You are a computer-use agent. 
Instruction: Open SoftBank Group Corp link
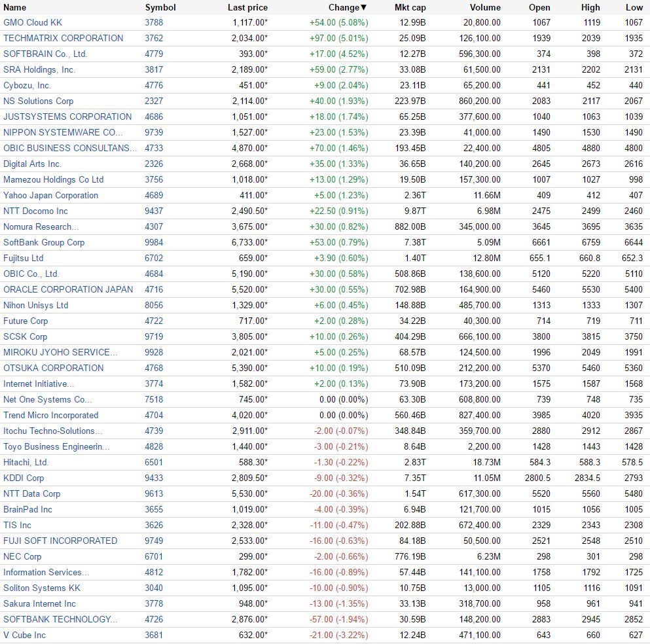click(x=44, y=243)
